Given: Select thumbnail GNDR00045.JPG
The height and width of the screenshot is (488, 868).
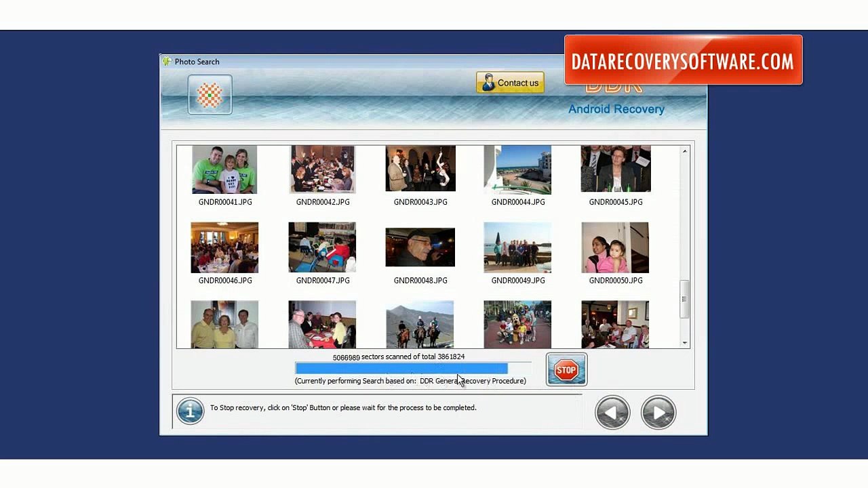Looking at the screenshot, I should click(x=616, y=169).
